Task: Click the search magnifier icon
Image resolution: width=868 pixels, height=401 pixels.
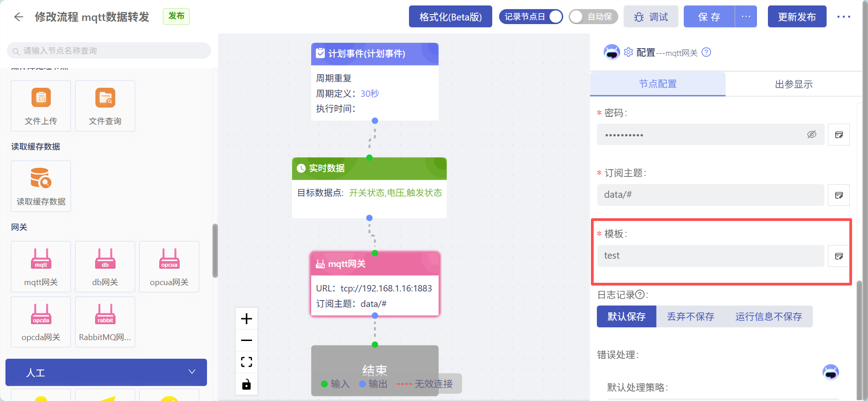Action: pos(16,51)
